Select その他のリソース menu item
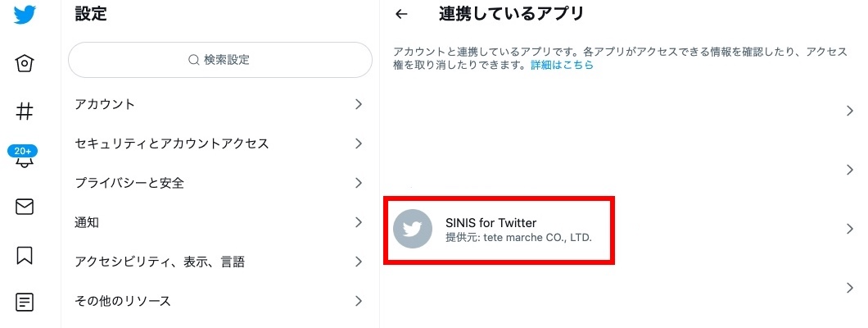Viewport: 868px width, 328px height. click(220, 302)
